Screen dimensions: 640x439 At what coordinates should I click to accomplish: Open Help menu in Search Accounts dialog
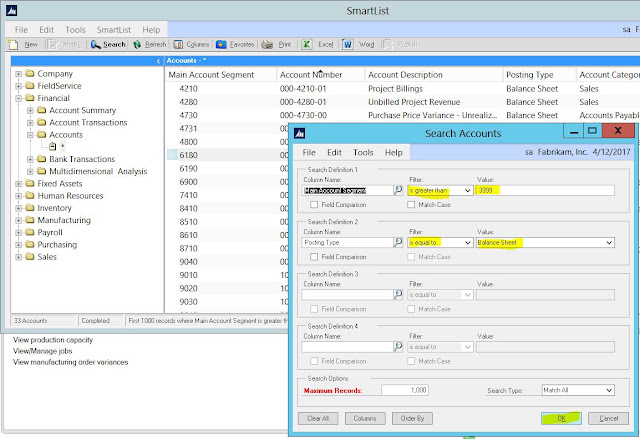point(393,153)
